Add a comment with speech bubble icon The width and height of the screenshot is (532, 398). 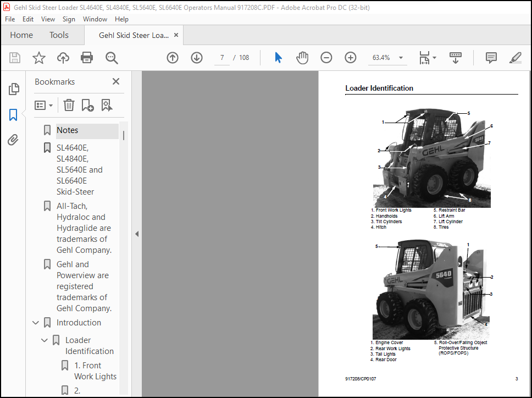(x=491, y=58)
